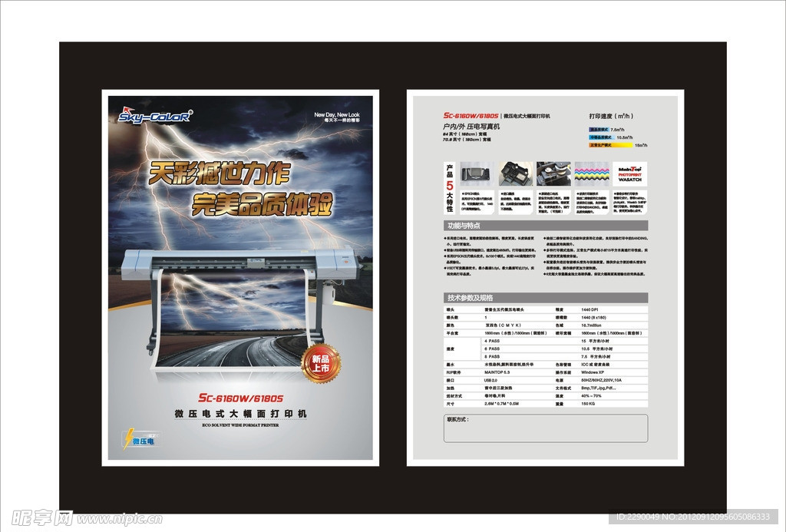Click the 户内/外 压电写真机 subtitle
The width and height of the screenshot is (786, 532).
pos(471,127)
